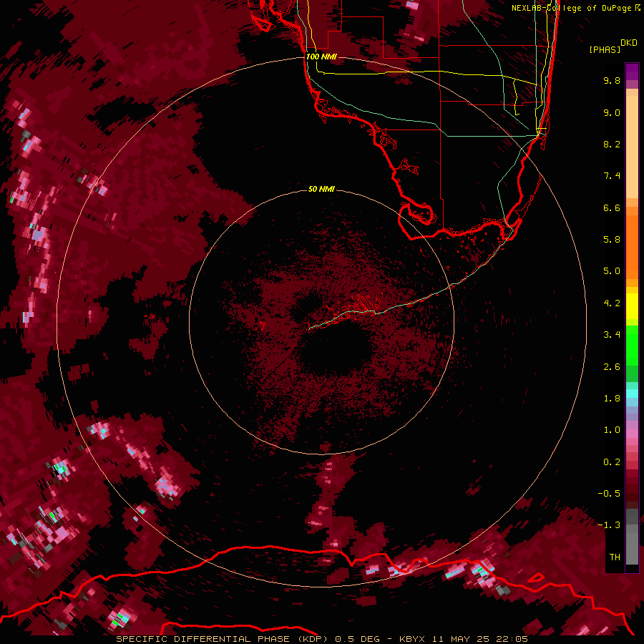Select the "6.6" color scale value
644x644 pixels.
point(612,208)
